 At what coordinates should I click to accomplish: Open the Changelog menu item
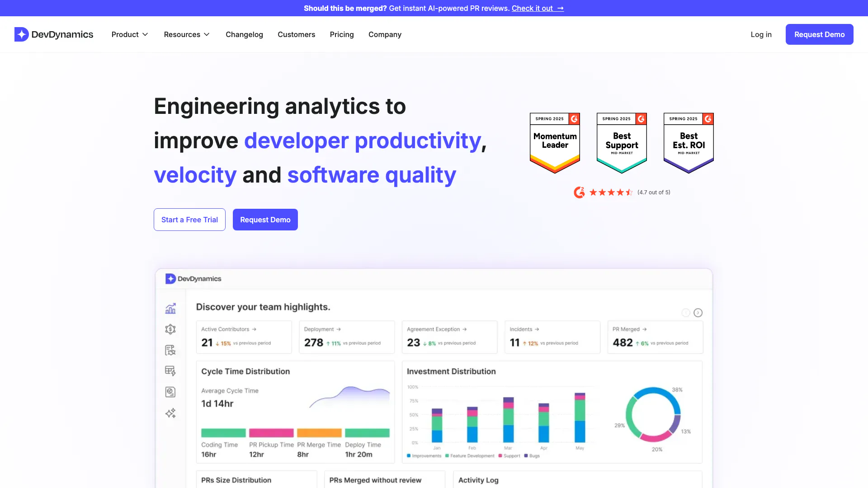[x=244, y=34]
